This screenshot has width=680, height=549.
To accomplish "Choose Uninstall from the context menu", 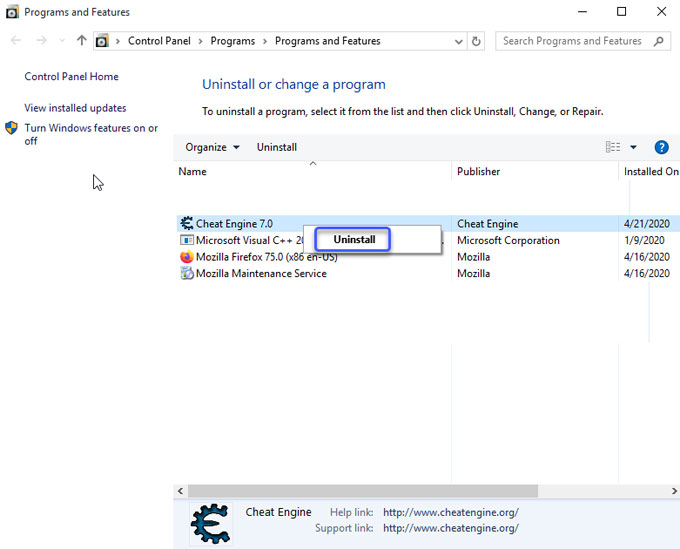I will click(x=353, y=239).
